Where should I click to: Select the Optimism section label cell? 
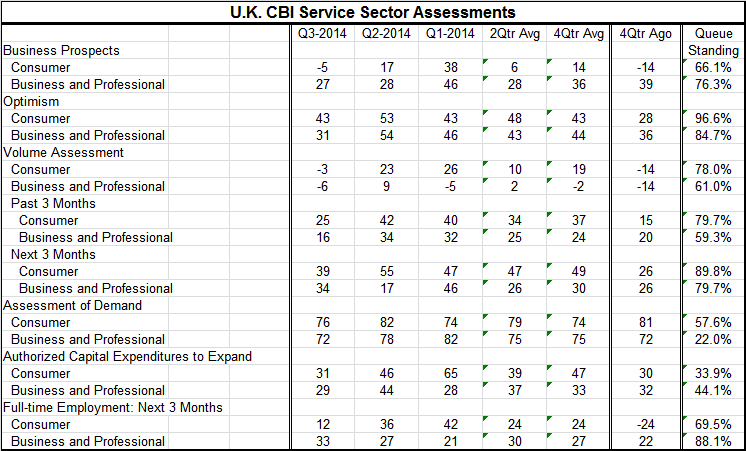[x=31, y=101]
